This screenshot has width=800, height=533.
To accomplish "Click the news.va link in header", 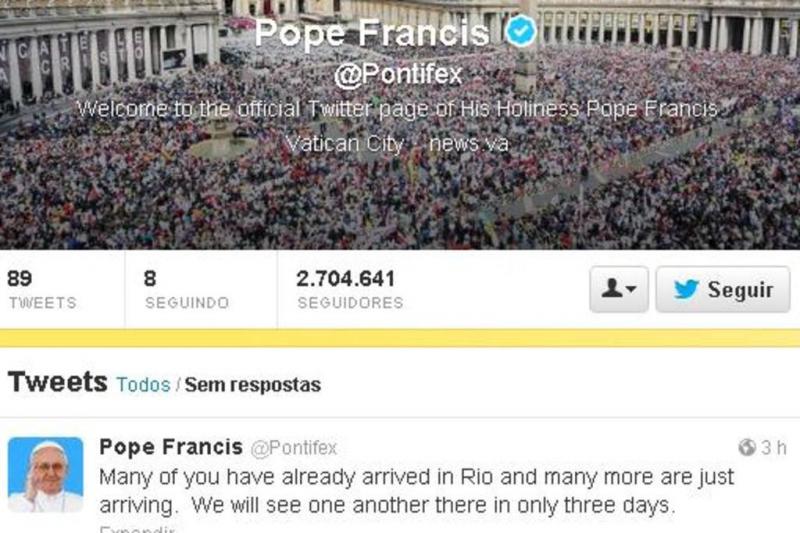I will pos(468,143).
